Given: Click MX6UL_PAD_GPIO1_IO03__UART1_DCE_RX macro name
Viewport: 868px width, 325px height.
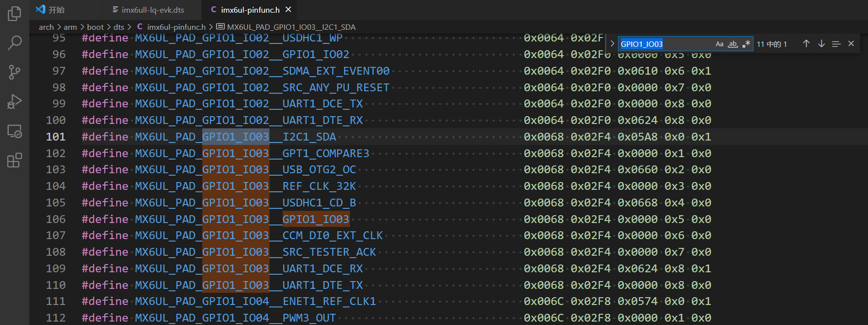Looking at the screenshot, I should click(249, 268).
